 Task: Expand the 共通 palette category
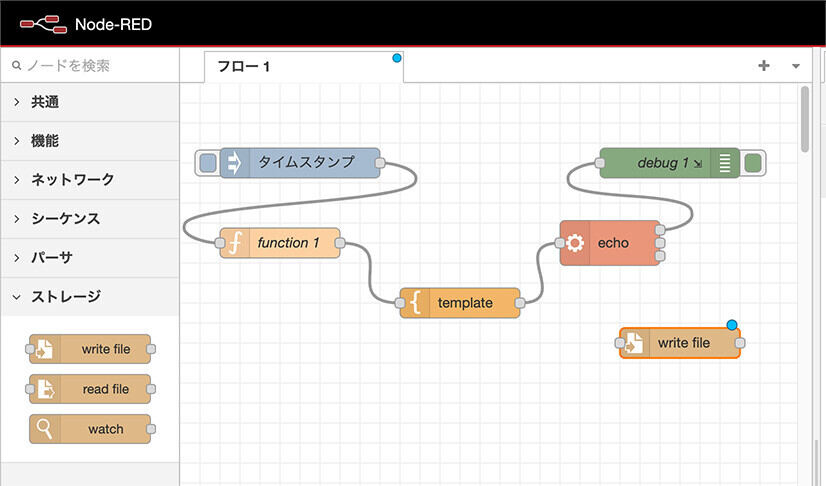click(x=90, y=102)
